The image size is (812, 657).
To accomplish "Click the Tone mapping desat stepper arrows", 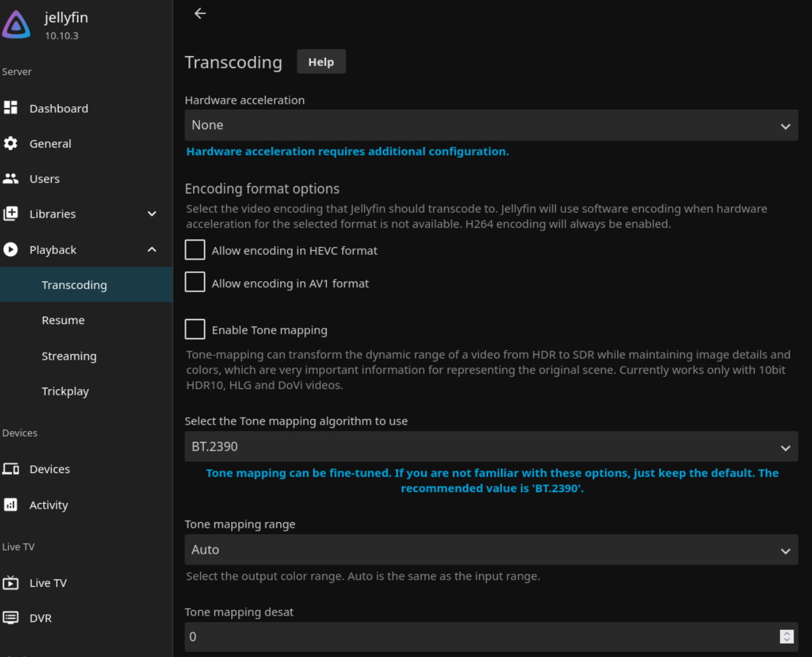I will point(787,637).
